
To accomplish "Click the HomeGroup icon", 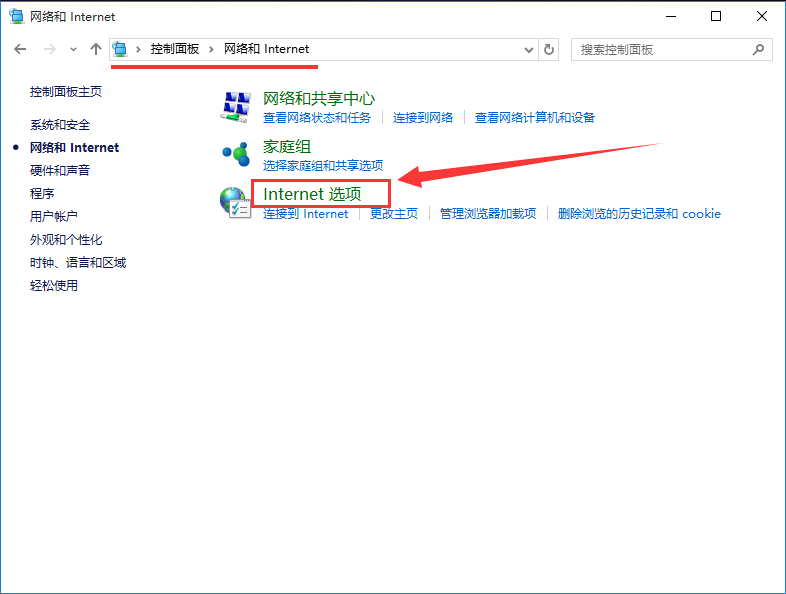I will click(x=235, y=154).
